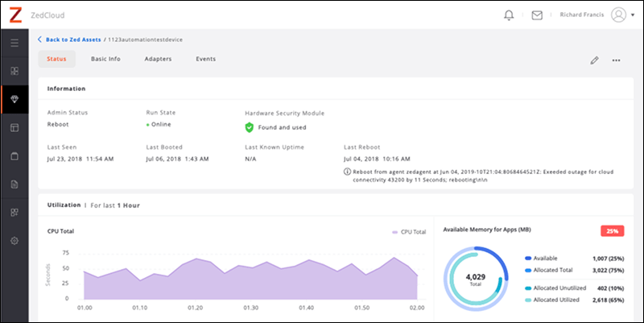The width and height of the screenshot is (644, 323).
Task: Open the mail envelope messages
Action: coord(537,14)
